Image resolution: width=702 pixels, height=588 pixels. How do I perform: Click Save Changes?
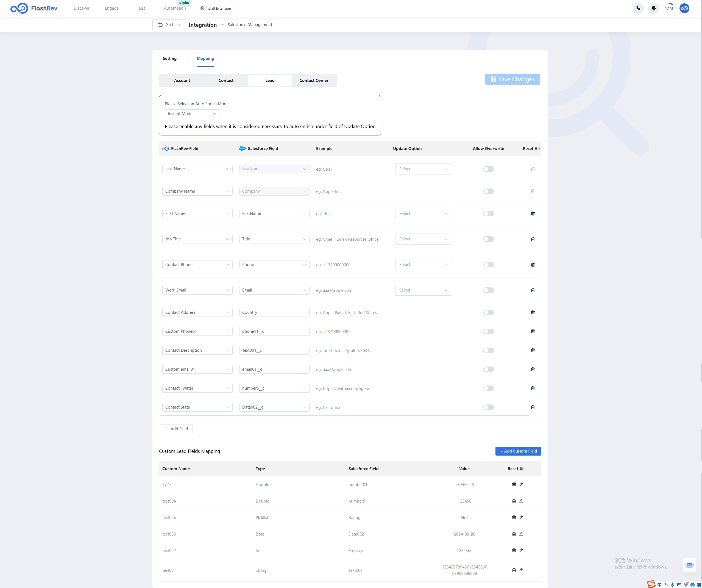(512, 79)
